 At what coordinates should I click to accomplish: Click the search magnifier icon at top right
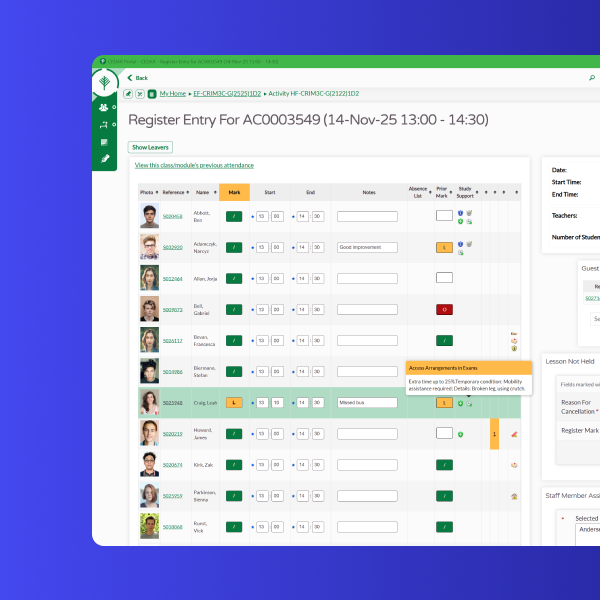coord(591,77)
